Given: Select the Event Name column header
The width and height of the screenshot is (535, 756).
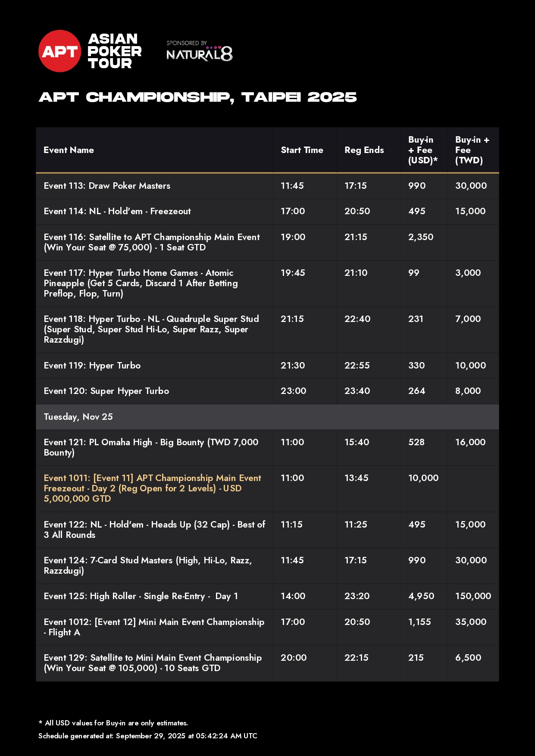Looking at the screenshot, I should click(69, 150).
